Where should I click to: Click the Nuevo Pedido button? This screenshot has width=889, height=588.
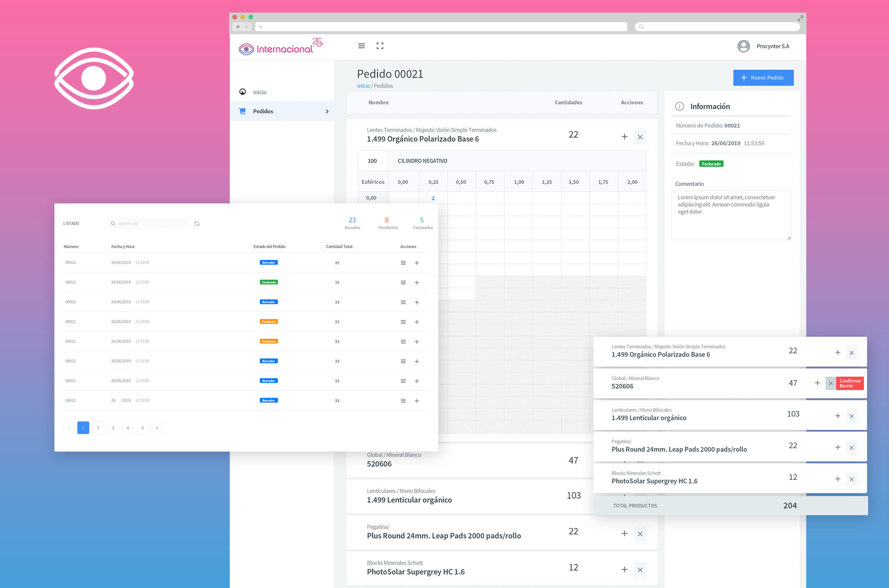[x=763, y=78]
